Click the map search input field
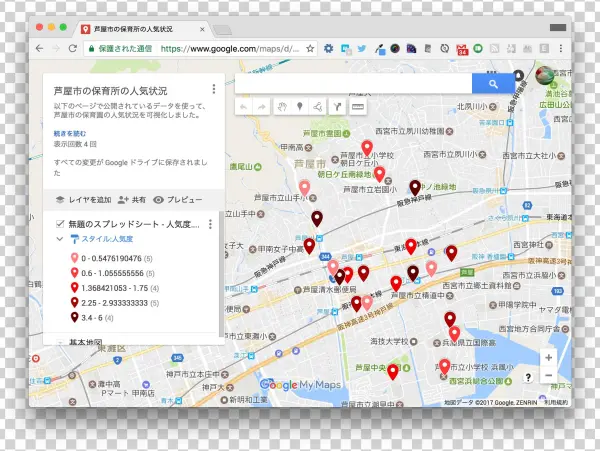This screenshot has width=600, height=451. pyautogui.click(x=353, y=84)
